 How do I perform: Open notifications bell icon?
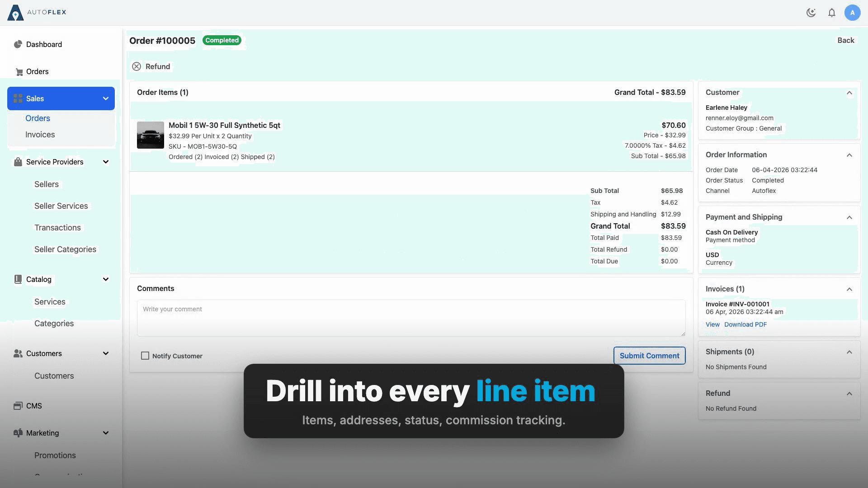(x=832, y=13)
